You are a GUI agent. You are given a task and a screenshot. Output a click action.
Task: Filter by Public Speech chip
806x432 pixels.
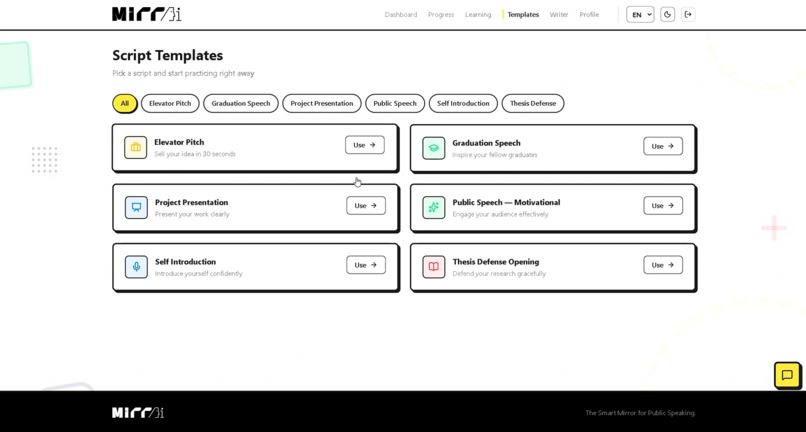click(395, 103)
